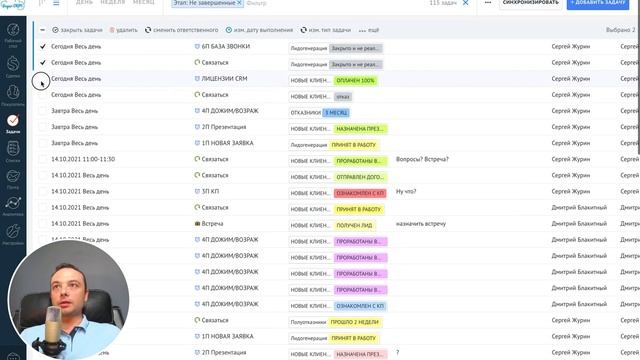640x360 pixels.
Task: Click the briefcase icon beside Встреча
Action: coord(198,224)
